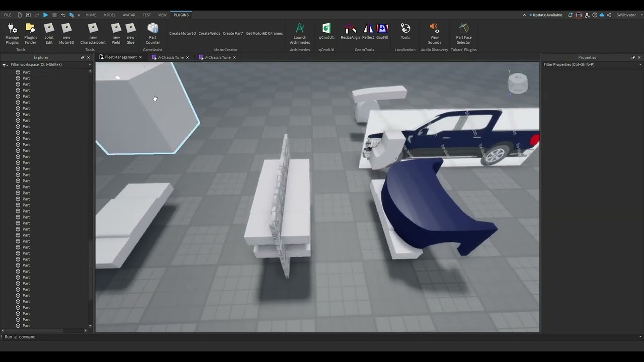This screenshot has height=362, width=644.
Task: Expand the command bar history dropdown
Action: click(x=640, y=337)
